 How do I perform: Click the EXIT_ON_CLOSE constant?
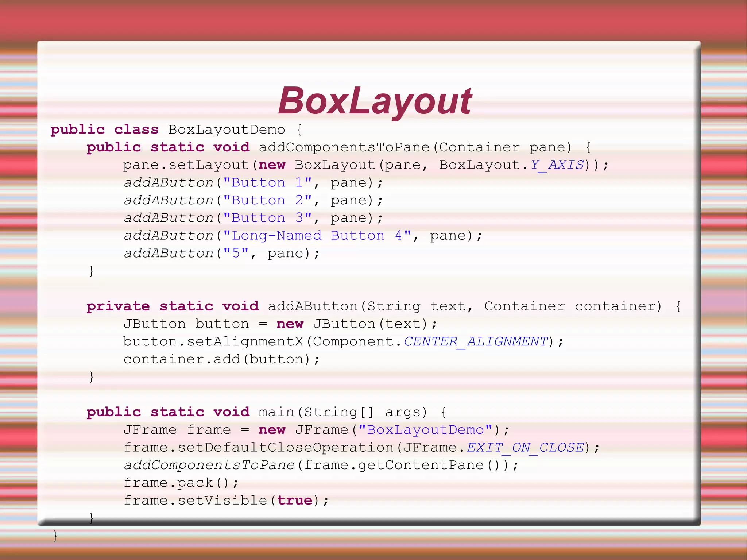(x=526, y=448)
